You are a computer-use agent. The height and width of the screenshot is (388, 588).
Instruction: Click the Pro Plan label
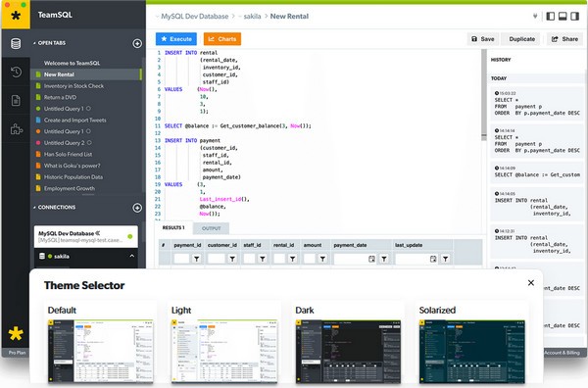[x=18, y=353]
